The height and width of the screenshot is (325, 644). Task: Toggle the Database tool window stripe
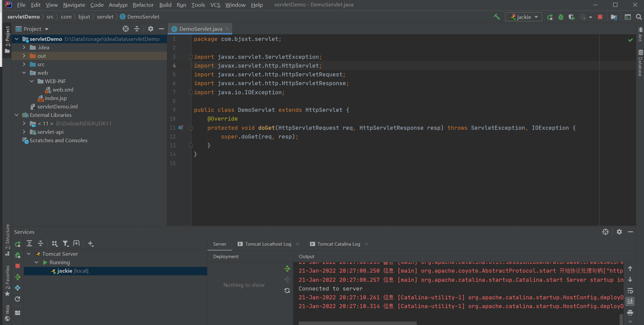pos(640,63)
